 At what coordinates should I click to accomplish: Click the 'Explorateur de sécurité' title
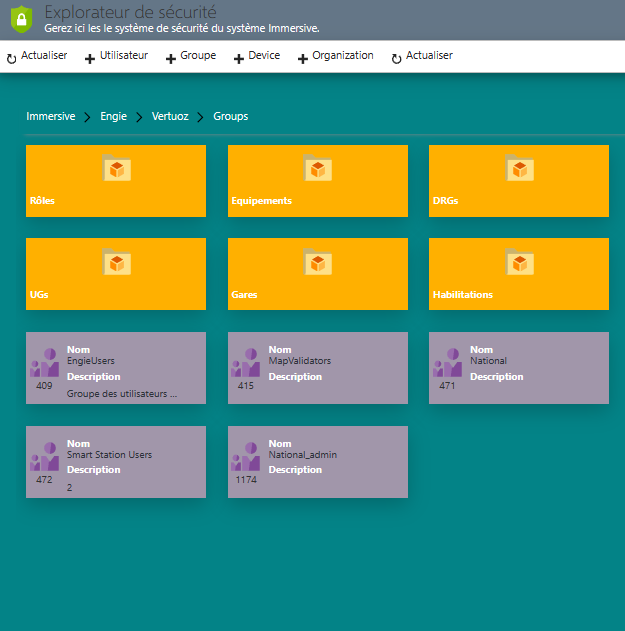(x=130, y=12)
